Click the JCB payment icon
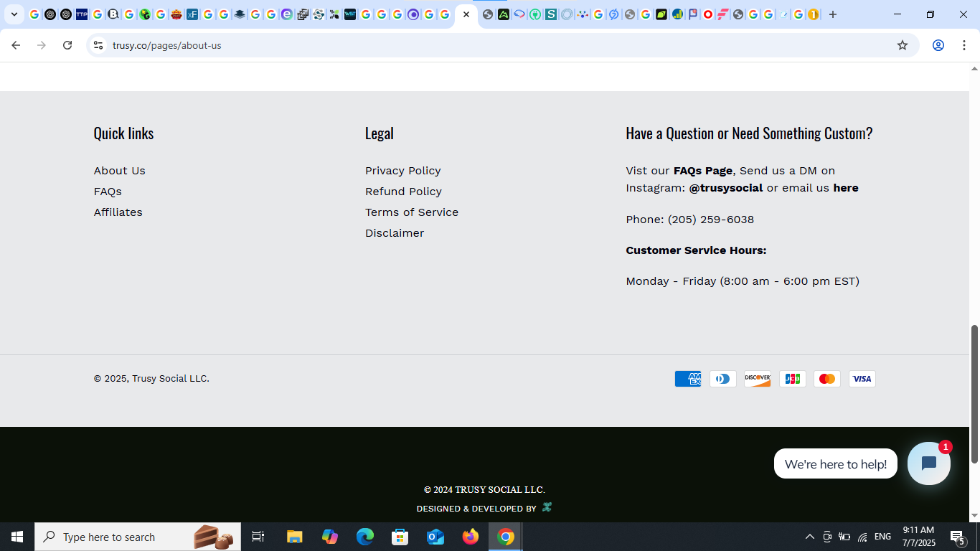The height and width of the screenshot is (551, 980). coord(792,379)
